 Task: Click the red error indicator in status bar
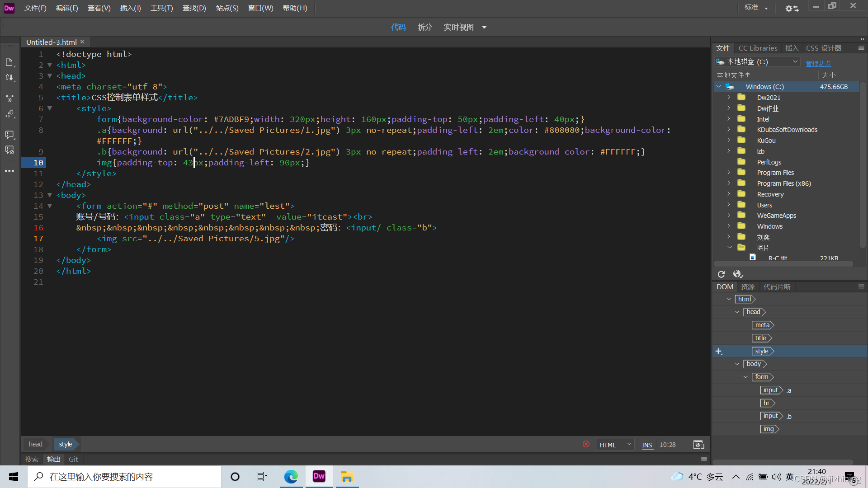[586, 444]
